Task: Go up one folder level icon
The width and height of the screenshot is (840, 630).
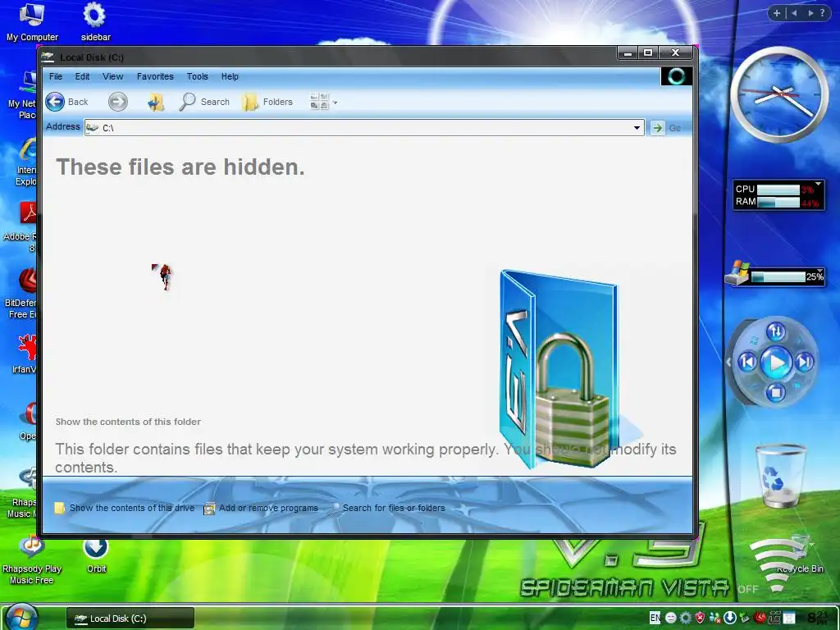Action: pyautogui.click(x=155, y=102)
